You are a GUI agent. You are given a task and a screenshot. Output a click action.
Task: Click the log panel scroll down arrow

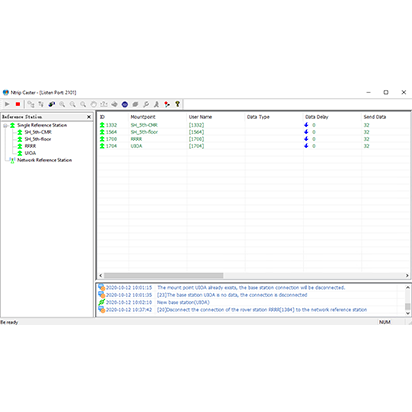[408, 313]
